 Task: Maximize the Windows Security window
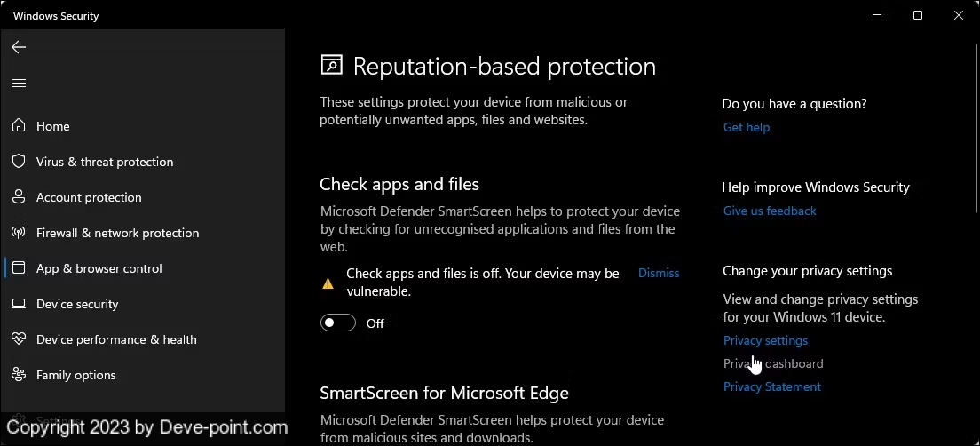(x=917, y=15)
